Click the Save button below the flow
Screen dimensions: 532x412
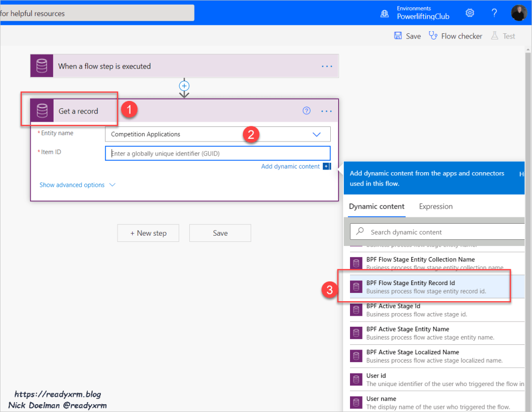(x=220, y=233)
